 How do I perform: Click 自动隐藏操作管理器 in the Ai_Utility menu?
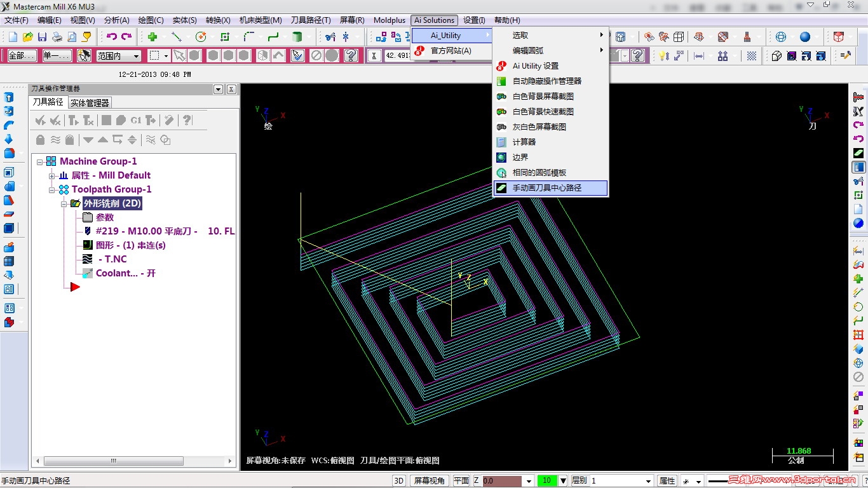click(551, 81)
